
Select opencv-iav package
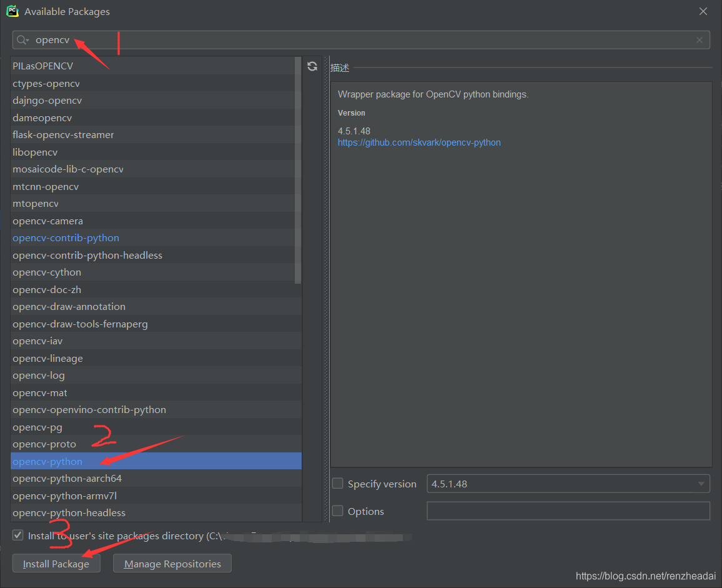pyautogui.click(x=156, y=341)
